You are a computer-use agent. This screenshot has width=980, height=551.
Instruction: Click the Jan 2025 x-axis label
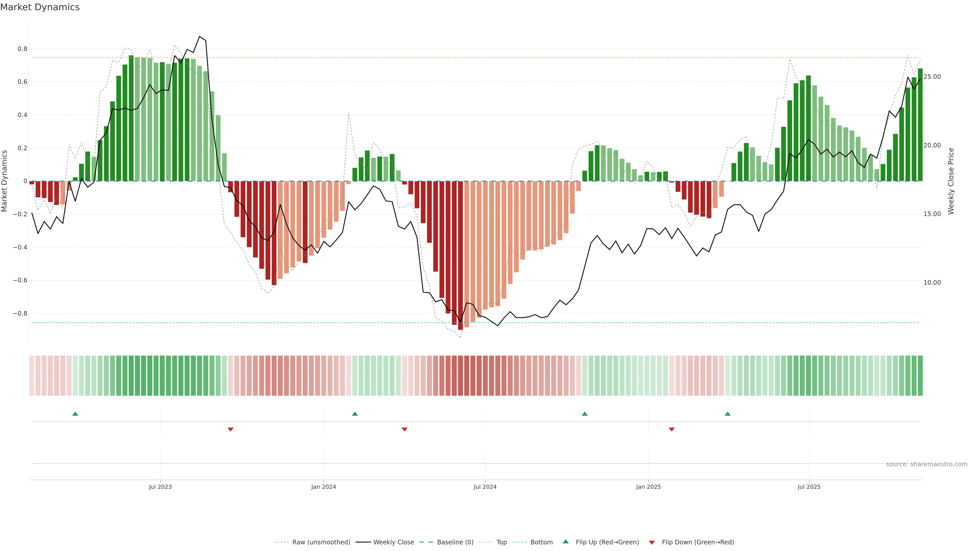(648, 487)
